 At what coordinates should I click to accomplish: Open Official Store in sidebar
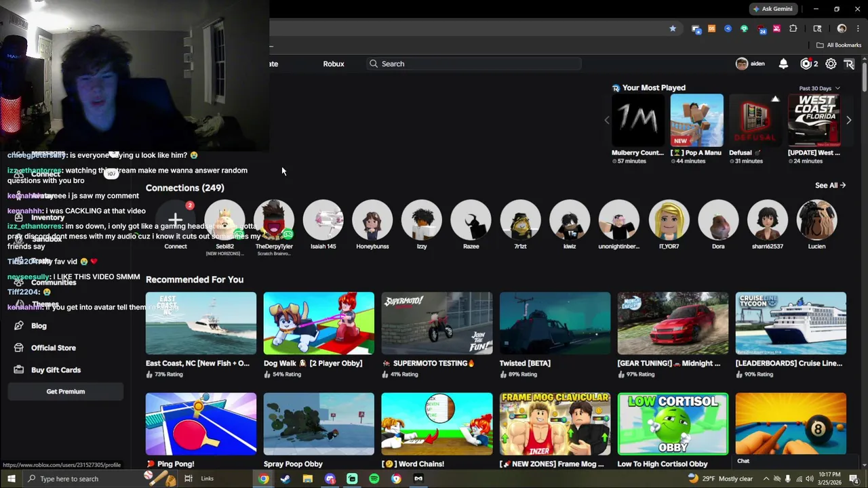coord(54,348)
